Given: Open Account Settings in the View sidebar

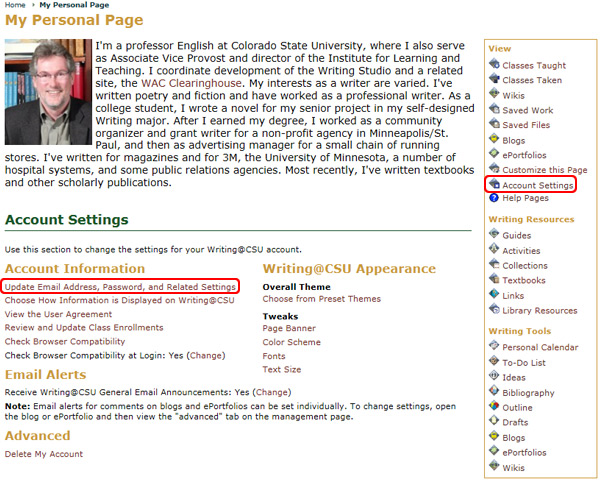Looking at the screenshot, I should tap(537, 185).
